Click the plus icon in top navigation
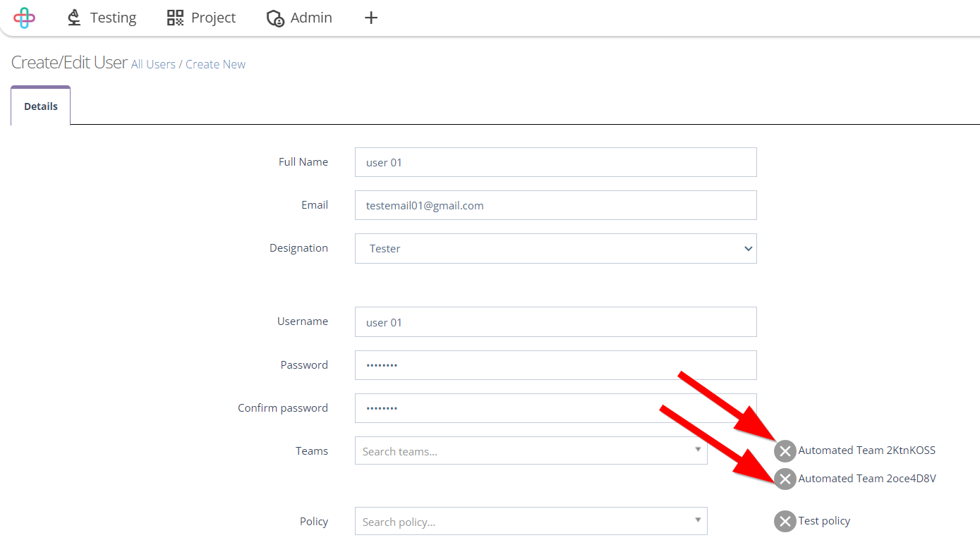Screen dimensions: 980x552 [371, 18]
